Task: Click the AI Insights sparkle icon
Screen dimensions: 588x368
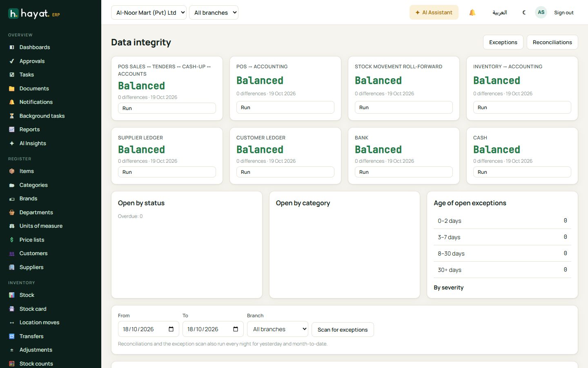Action: coord(12,144)
